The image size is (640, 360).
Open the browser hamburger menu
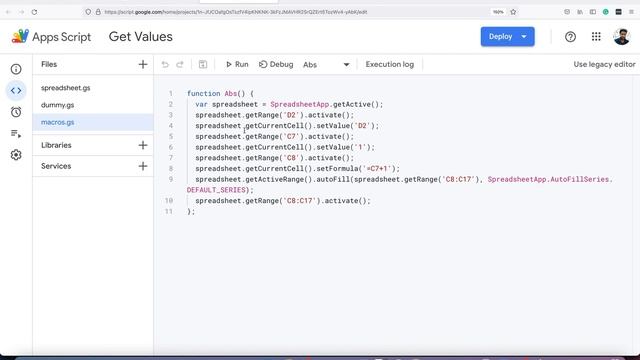pos(631,12)
